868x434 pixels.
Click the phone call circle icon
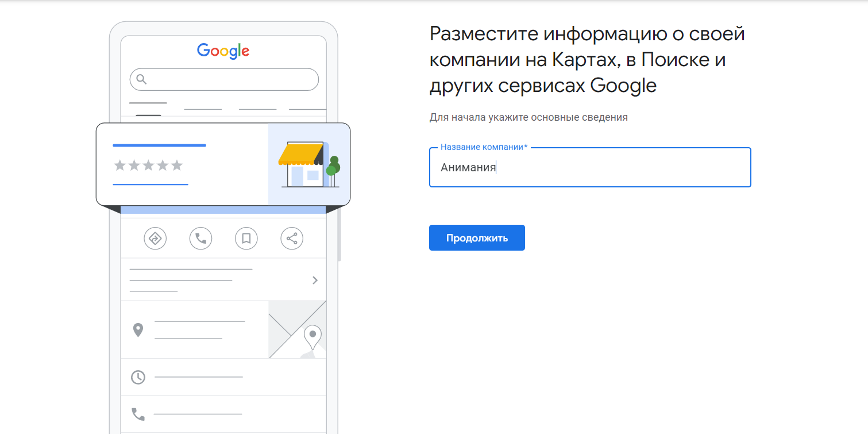pos(200,238)
